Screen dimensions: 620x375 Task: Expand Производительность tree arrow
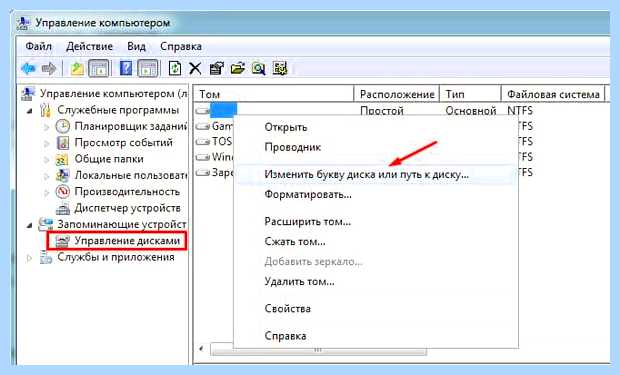tap(46, 192)
